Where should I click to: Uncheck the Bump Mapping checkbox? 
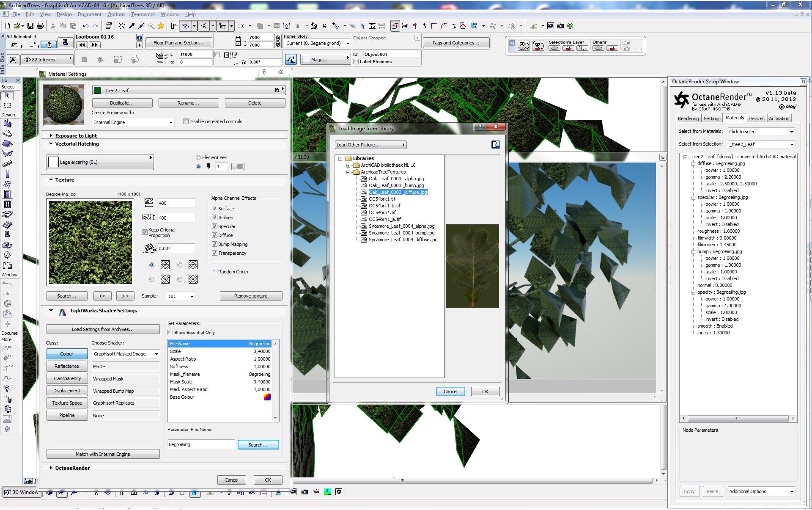point(214,244)
